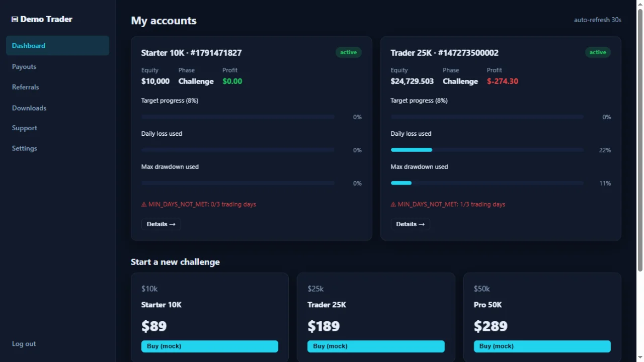Click the "Pro 50K" plan name
The height and width of the screenshot is (362, 644).
pos(488,305)
